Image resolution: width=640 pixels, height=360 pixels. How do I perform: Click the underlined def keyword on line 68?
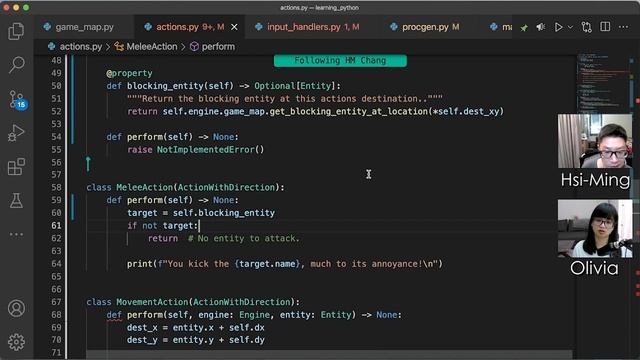coord(114,315)
